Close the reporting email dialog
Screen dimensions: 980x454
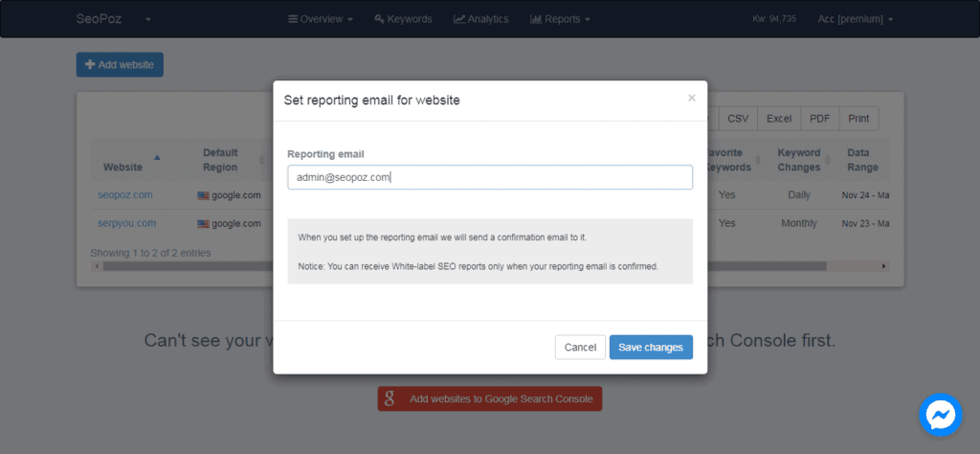(691, 98)
